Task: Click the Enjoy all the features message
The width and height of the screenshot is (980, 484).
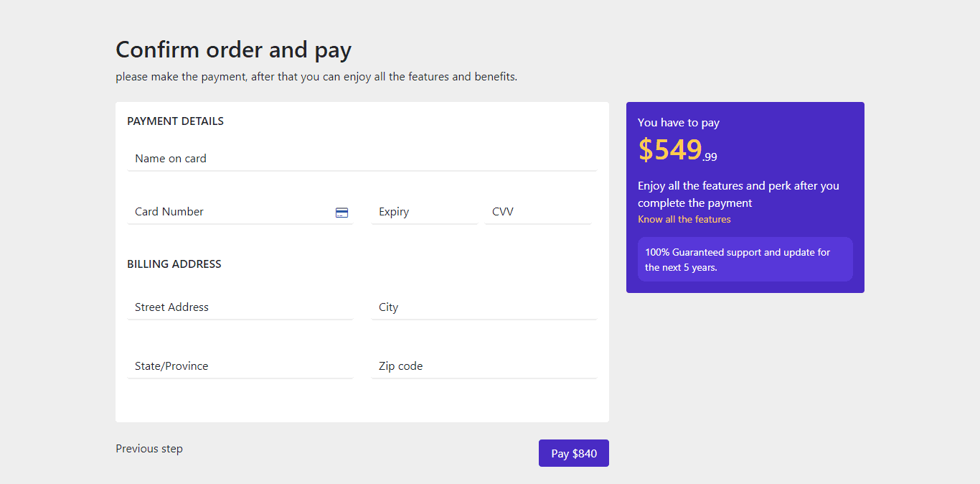Action: coord(738,194)
